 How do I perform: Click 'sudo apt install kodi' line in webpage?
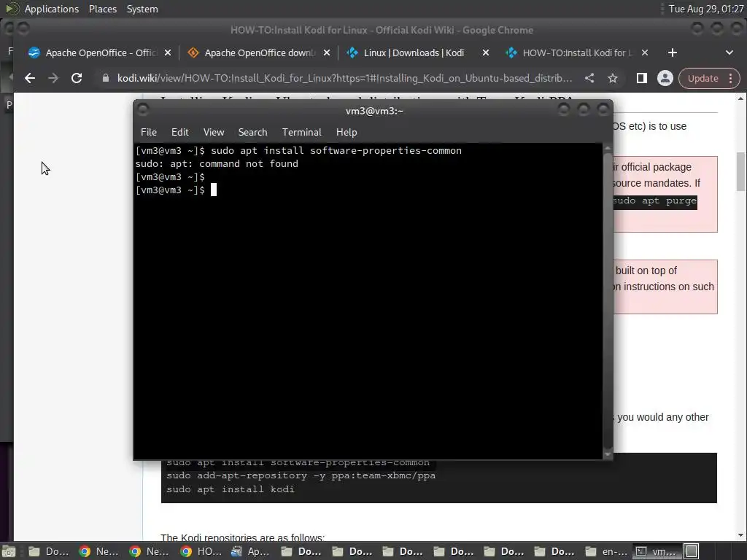point(230,489)
